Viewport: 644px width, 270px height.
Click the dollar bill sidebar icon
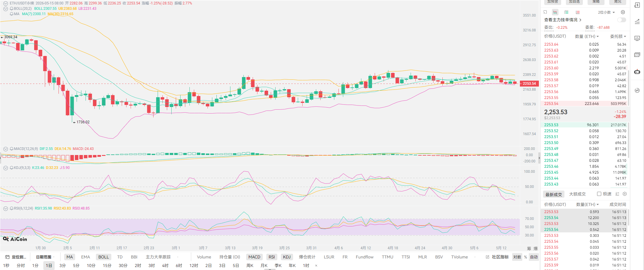click(x=637, y=5)
